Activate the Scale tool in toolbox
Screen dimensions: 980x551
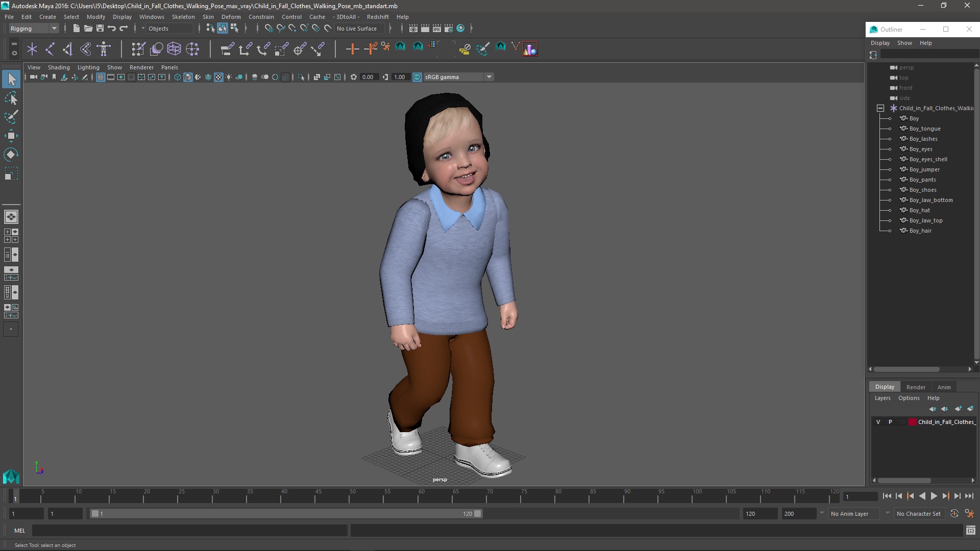11,173
